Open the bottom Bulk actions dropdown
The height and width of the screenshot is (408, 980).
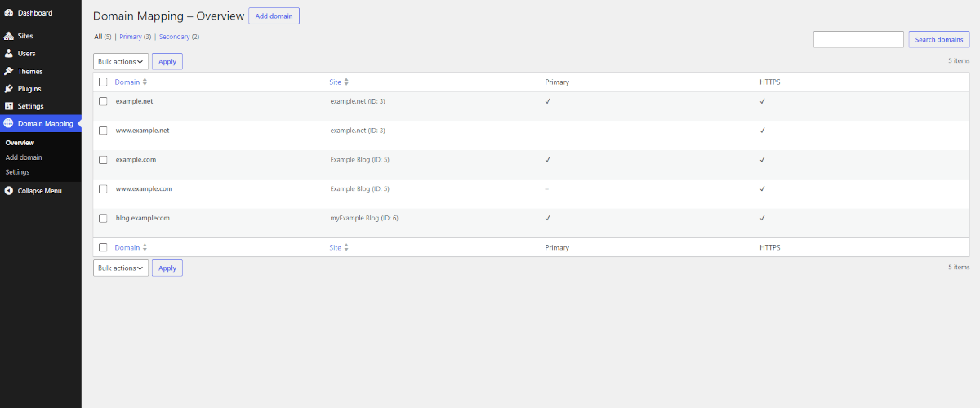[121, 268]
